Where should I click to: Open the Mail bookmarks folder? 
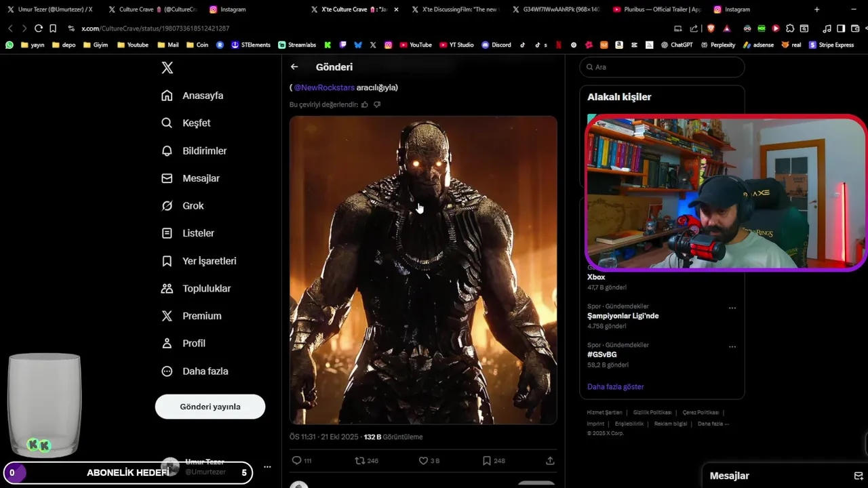point(168,45)
